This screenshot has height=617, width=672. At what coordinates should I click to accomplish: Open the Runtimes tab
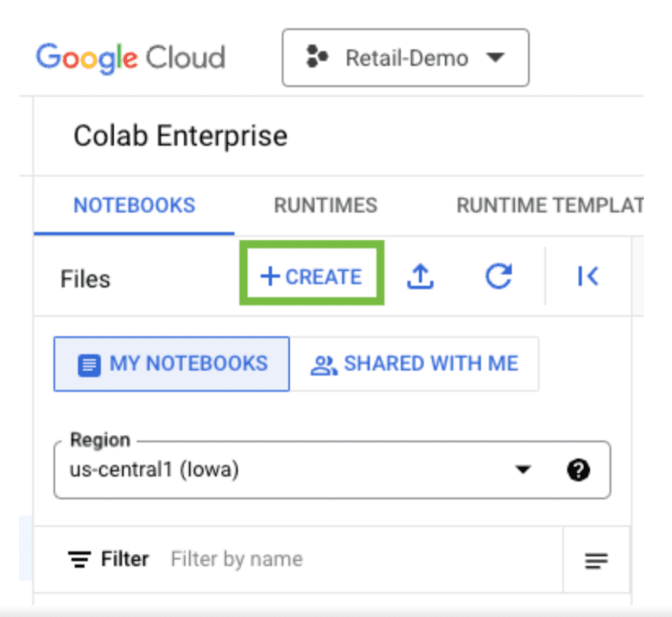click(x=326, y=205)
